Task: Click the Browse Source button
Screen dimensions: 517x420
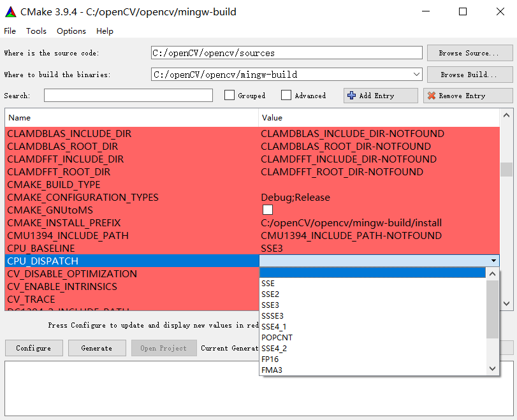Action: tap(470, 53)
